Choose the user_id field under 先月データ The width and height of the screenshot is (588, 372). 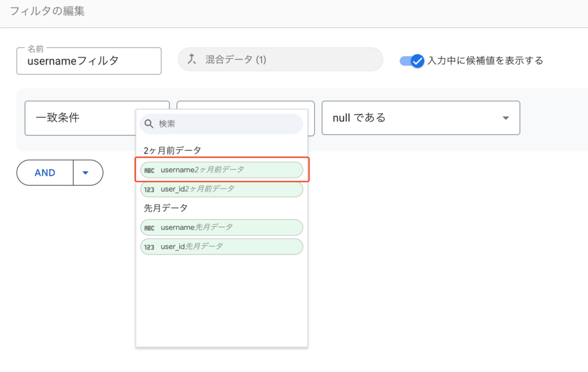pos(222,246)
